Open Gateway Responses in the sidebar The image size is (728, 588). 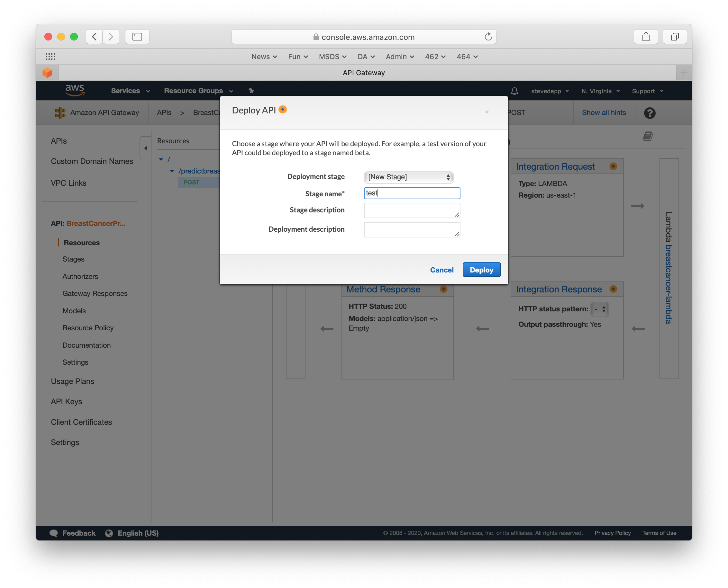[95, 293]
